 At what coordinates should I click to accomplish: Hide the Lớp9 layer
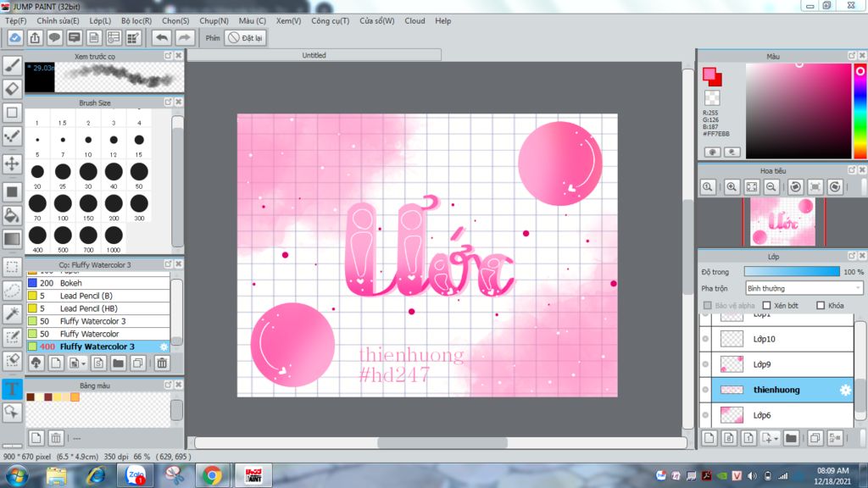tap(705, 364)
